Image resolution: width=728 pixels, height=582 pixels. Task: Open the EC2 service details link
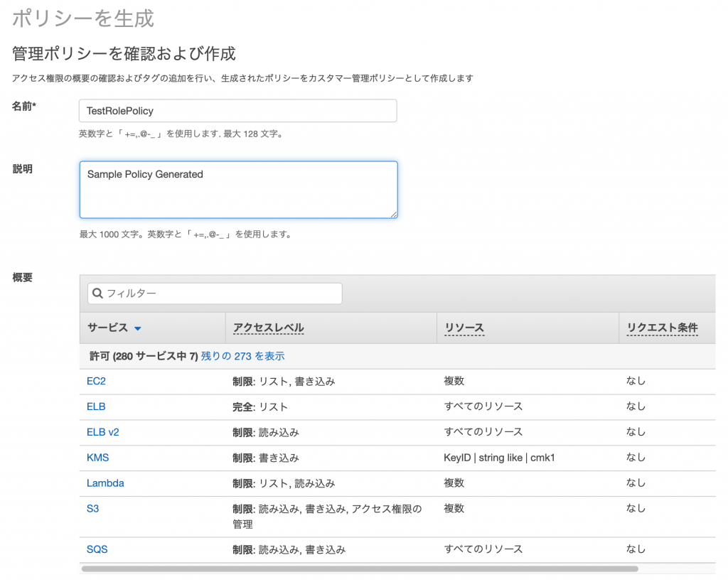pyautogui.click(x=95, y=381)
